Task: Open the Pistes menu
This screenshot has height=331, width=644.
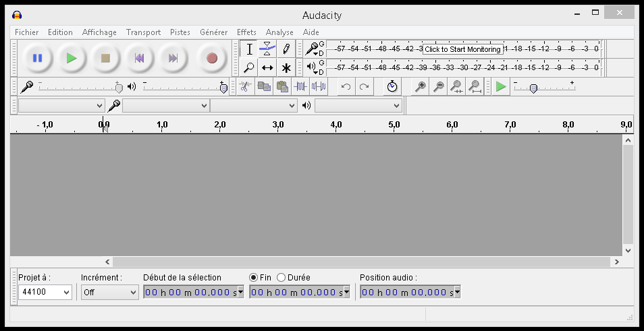Action: click(x=180, y=32)
